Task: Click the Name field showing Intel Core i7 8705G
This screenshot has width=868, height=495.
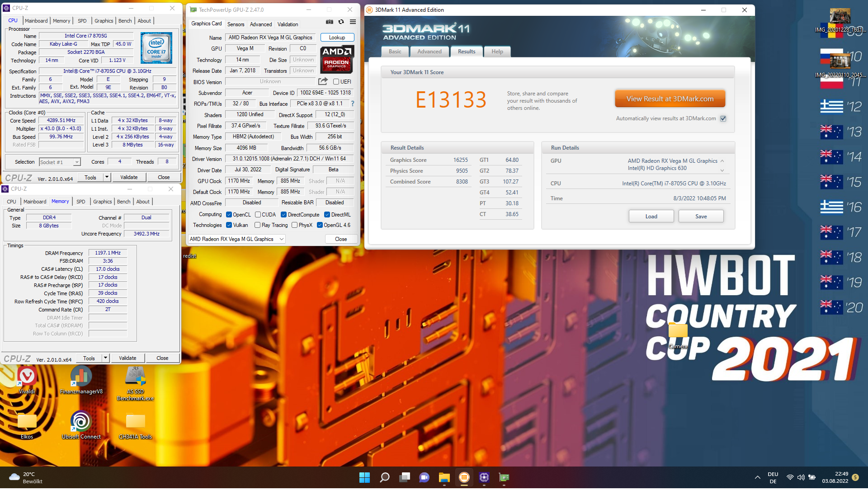Action: tap(86, 36)
